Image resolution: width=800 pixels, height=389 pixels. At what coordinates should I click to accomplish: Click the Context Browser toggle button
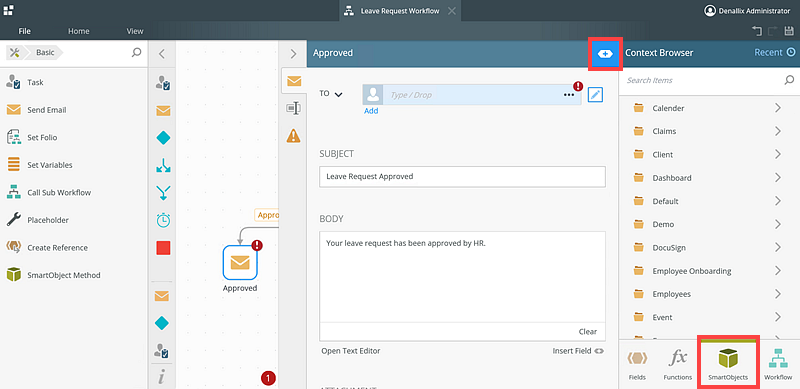(x=605, y=54)
